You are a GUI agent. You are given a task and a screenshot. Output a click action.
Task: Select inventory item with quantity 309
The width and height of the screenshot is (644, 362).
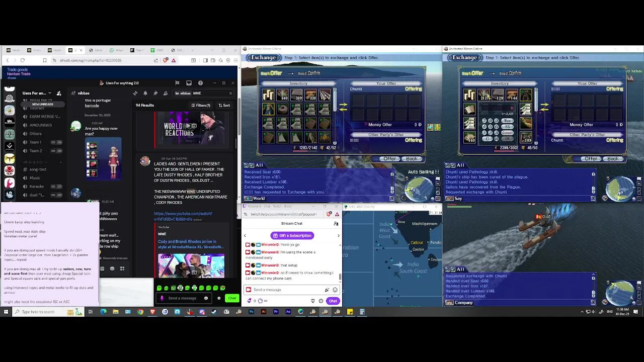tap(296, 95)
